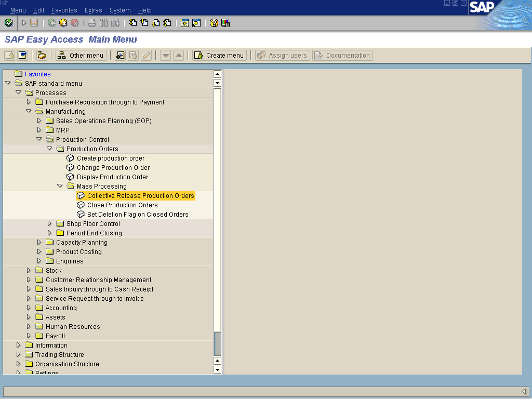532x399 pixels.
Task: Collapse the Processes folder
Action: [x=18, y=92]
